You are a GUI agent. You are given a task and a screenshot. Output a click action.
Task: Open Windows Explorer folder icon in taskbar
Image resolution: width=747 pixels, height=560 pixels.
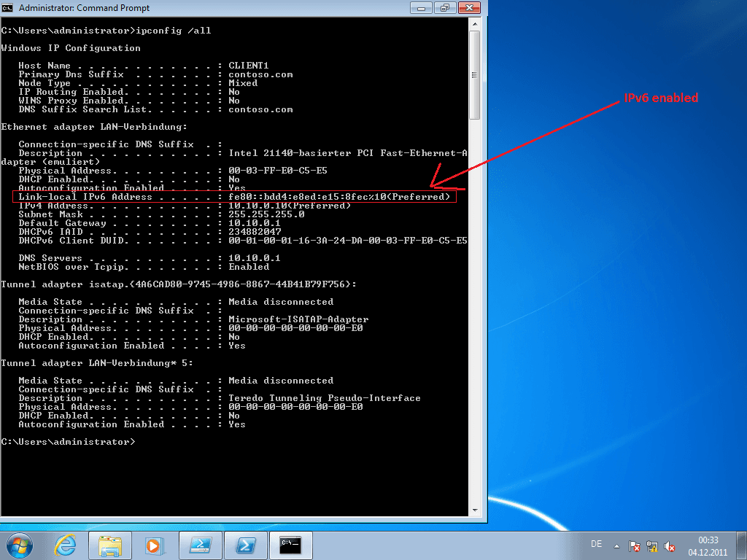pos(110,545)
